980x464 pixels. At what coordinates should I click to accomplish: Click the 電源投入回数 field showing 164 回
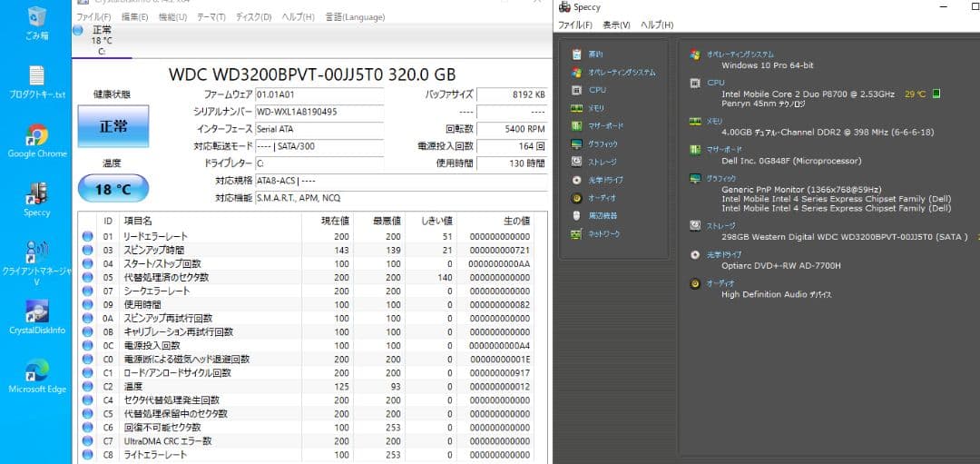(x=512, y=146)
